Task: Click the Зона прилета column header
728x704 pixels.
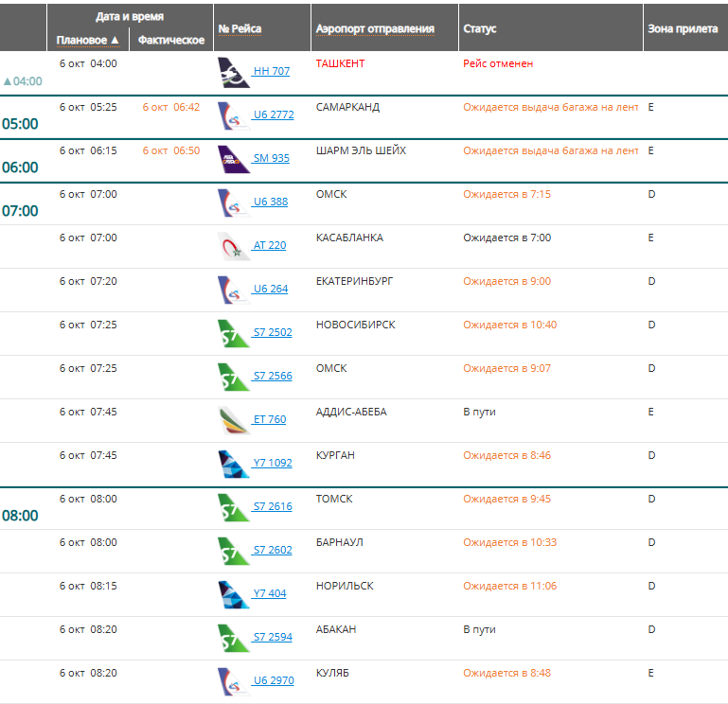Action: coord(683,28)
